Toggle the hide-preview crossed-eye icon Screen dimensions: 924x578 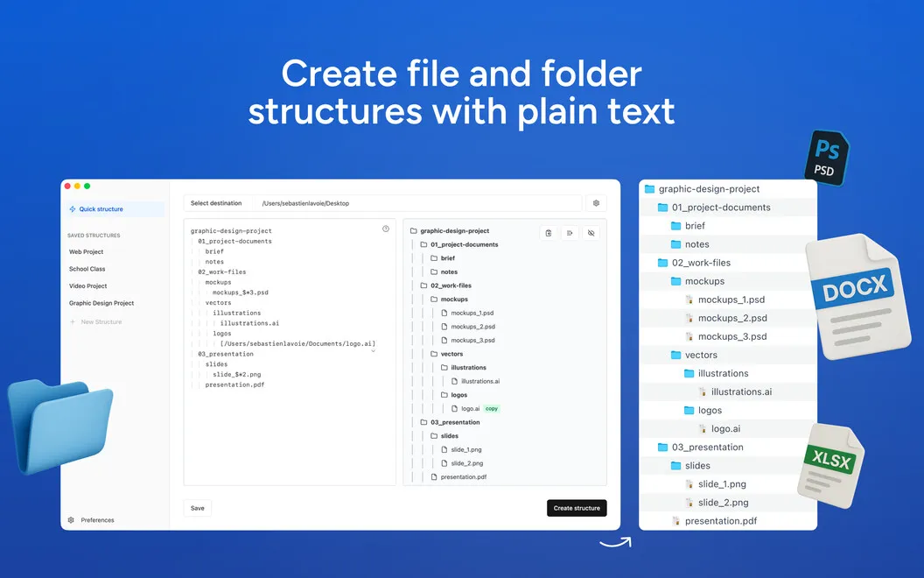pyautogui.click(x=591, y=233)
